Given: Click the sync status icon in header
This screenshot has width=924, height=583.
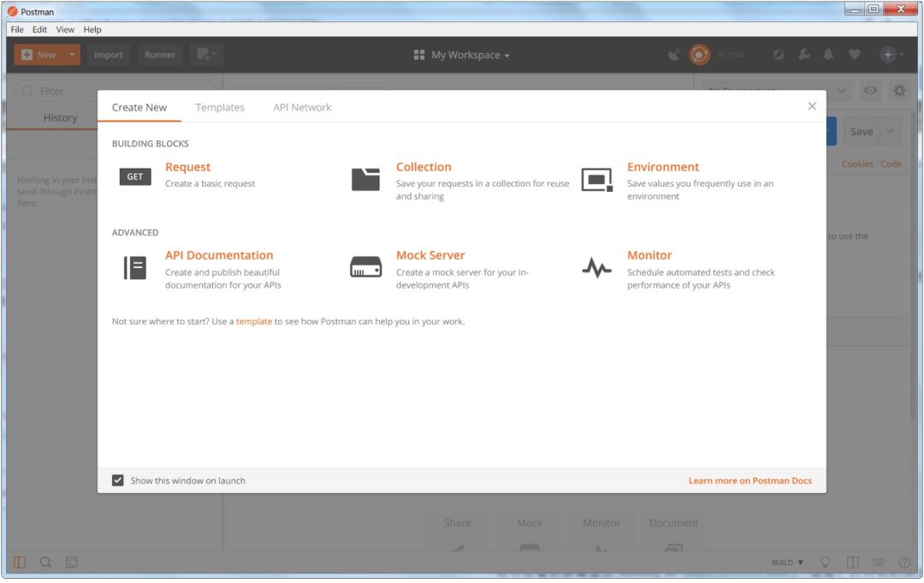Looking at the screenshot, I should (700, 55).
